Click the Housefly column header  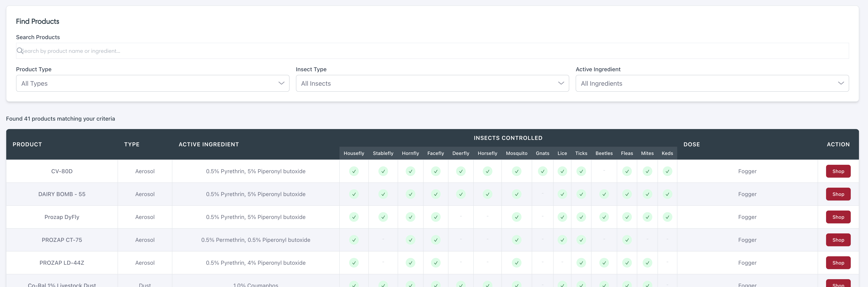[x=354, y=153]
